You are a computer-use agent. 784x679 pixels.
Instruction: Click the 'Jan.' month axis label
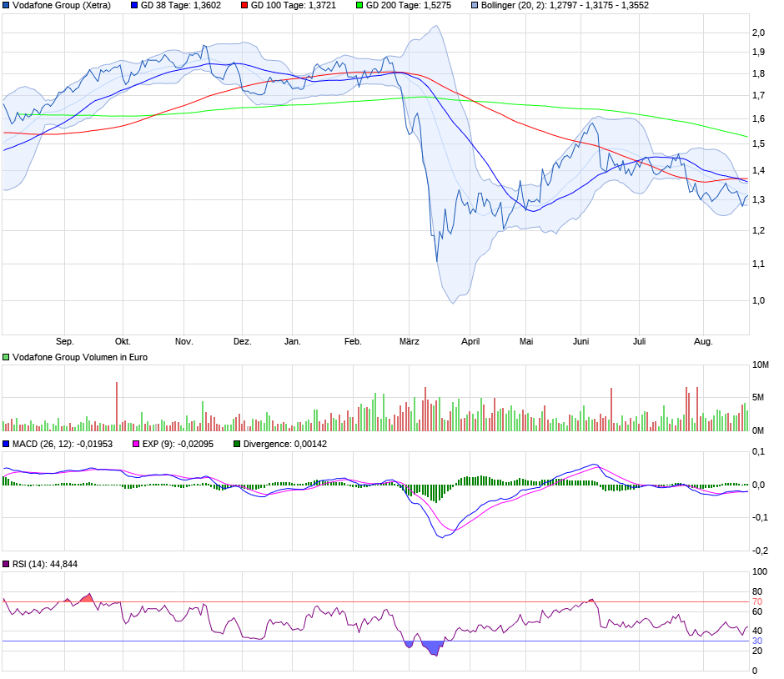coord(293,341)
